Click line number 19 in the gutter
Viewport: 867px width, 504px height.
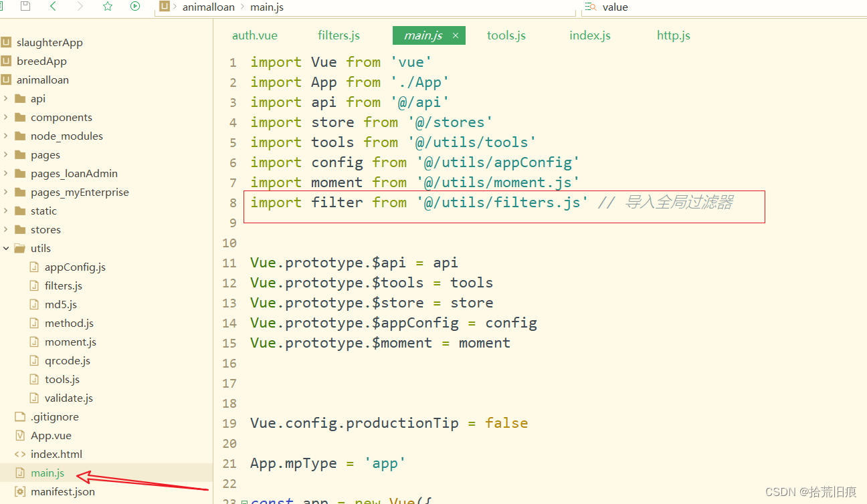pos(229,423)
